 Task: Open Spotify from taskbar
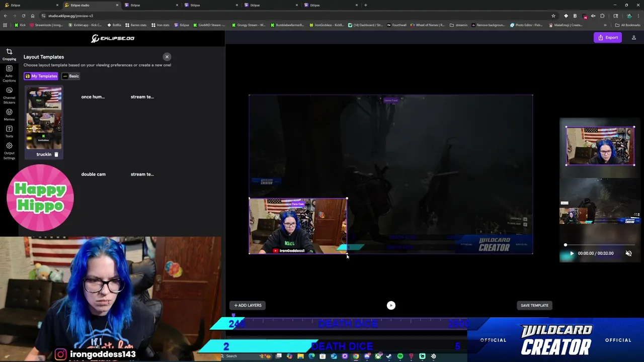[400, 356]
